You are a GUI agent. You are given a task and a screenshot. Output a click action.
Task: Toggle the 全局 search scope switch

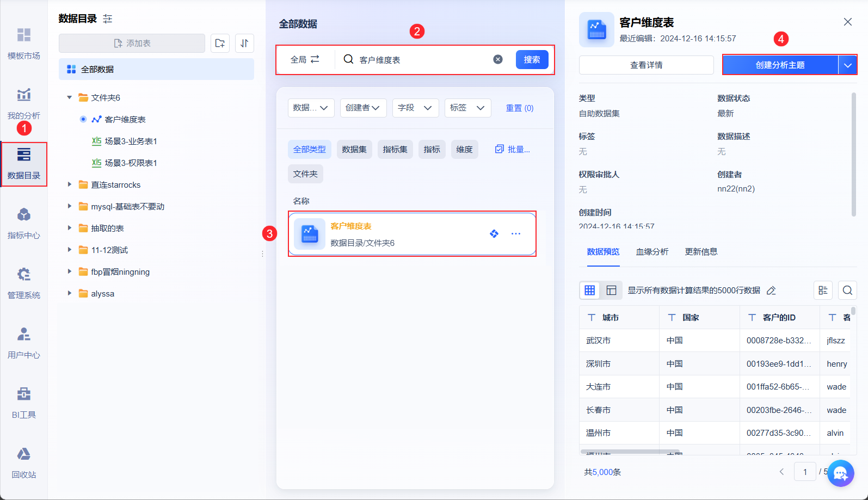click(305, 59)
